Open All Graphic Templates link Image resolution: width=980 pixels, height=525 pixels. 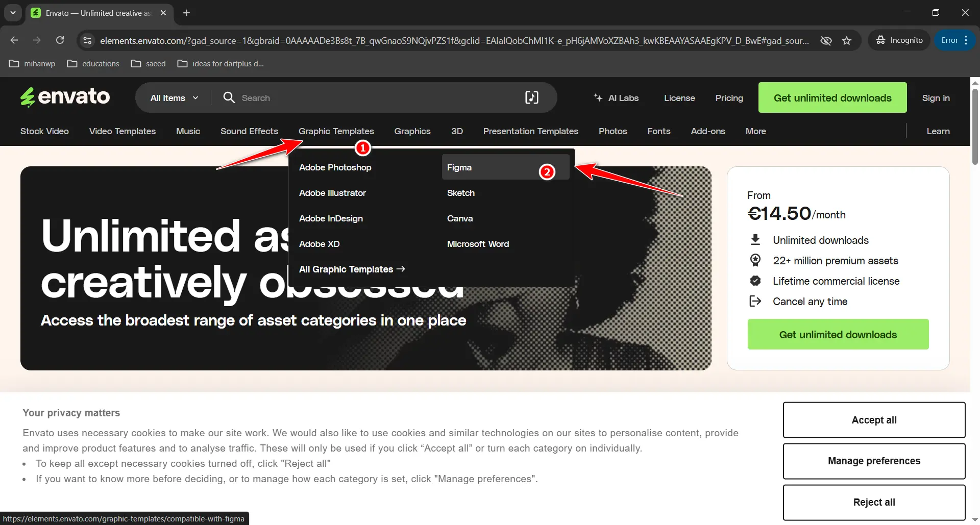[352, 269]
